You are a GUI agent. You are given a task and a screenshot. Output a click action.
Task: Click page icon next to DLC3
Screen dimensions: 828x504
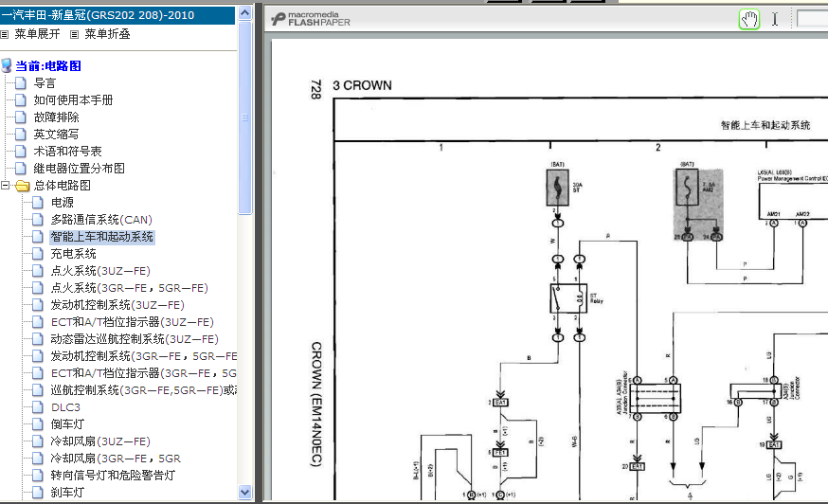pyautogui.click(x=38, y=407)
